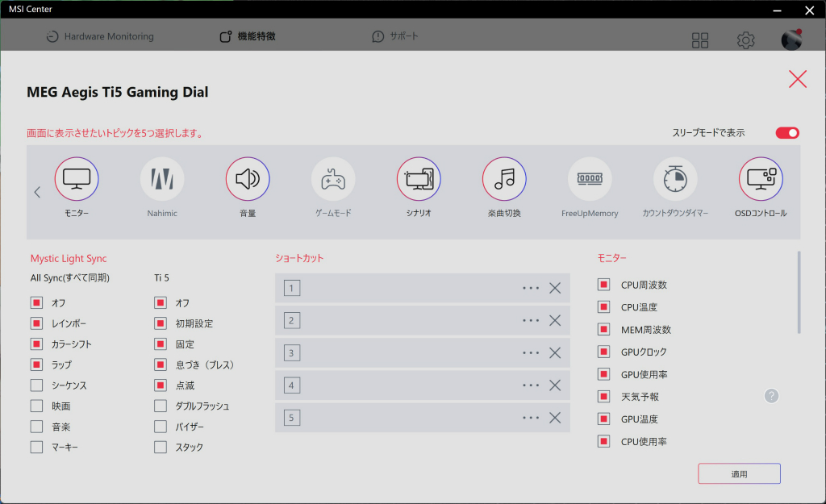826x504 pixels.
Task: Uncheck MEM周波数 monitor checkbox
Action: tap(603, 330)
